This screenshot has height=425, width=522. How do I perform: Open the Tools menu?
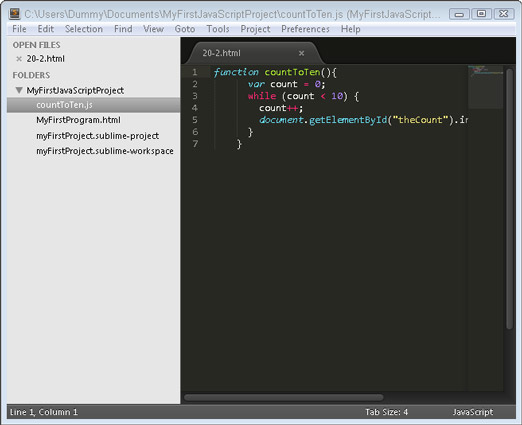218,29
